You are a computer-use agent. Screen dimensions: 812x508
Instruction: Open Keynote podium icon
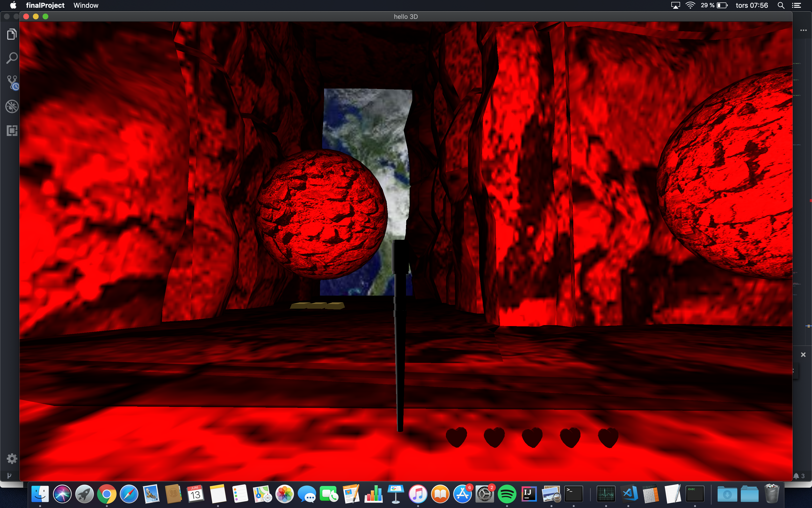pos(396,494)
